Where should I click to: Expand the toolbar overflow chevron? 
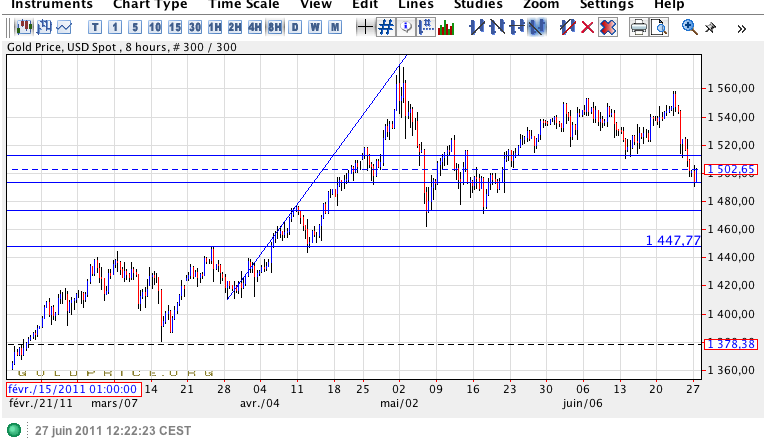click(x=741, y=28)
